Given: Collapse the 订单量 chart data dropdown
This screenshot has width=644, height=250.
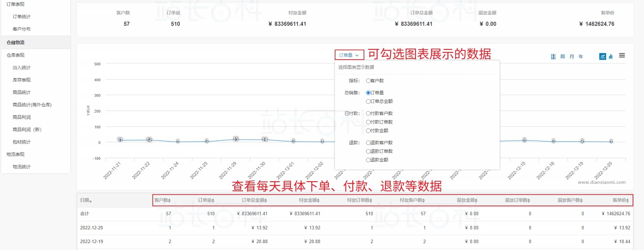Looking at the screenshot, I should pos(349,55).
